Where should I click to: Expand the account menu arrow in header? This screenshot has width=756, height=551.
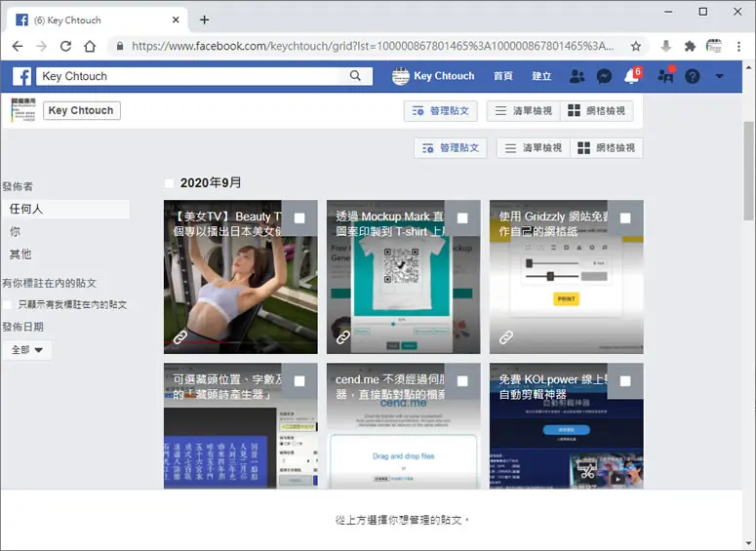pos(719,76)
